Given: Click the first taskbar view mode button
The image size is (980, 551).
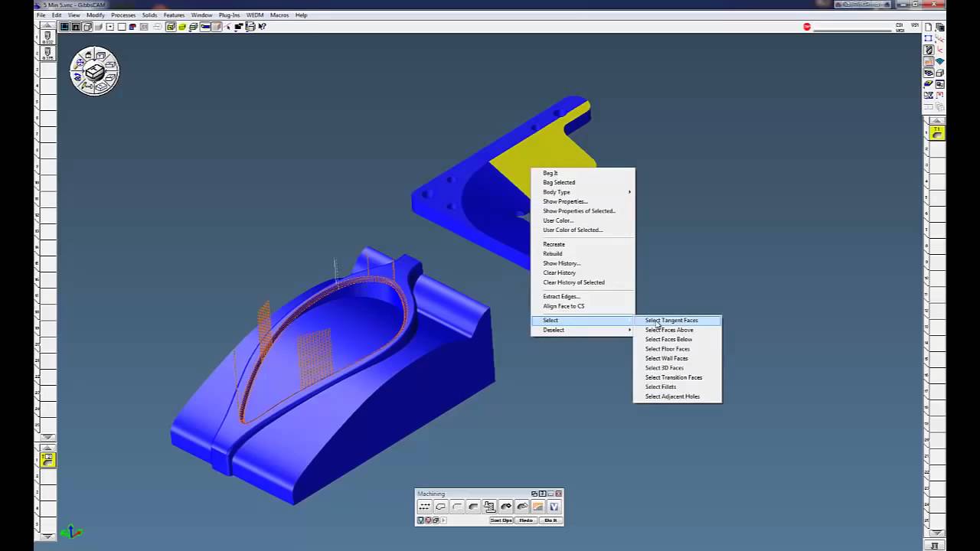Looking at the screenshot, I should click(65, 27).
